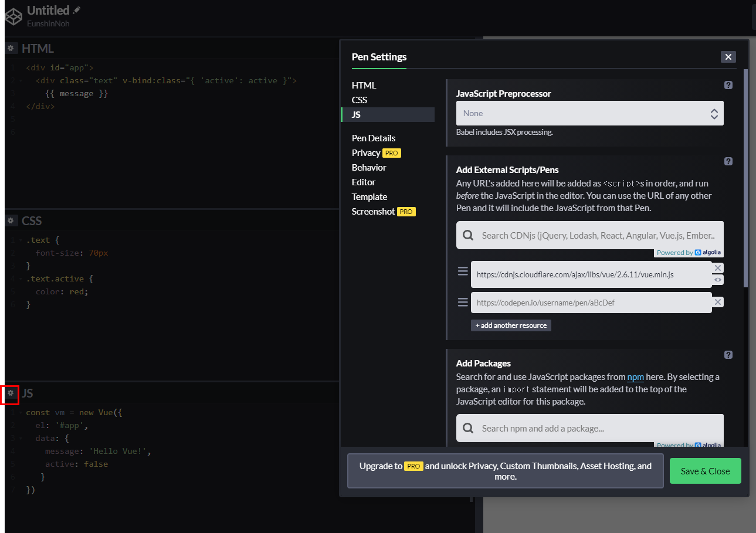
Task: Select the JS settings tab
Action: (388, 114)
